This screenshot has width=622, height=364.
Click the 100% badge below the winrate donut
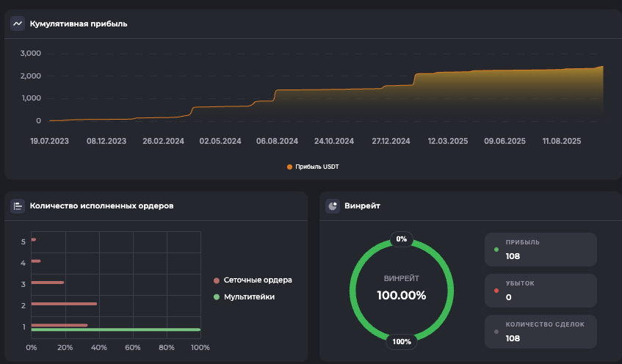coord(401,341)
